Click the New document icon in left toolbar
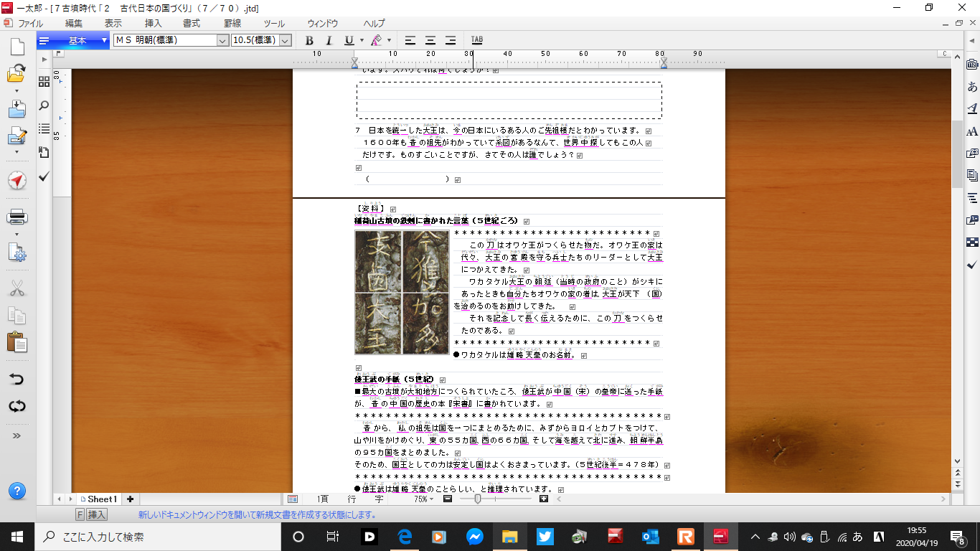 click(17, 47)
